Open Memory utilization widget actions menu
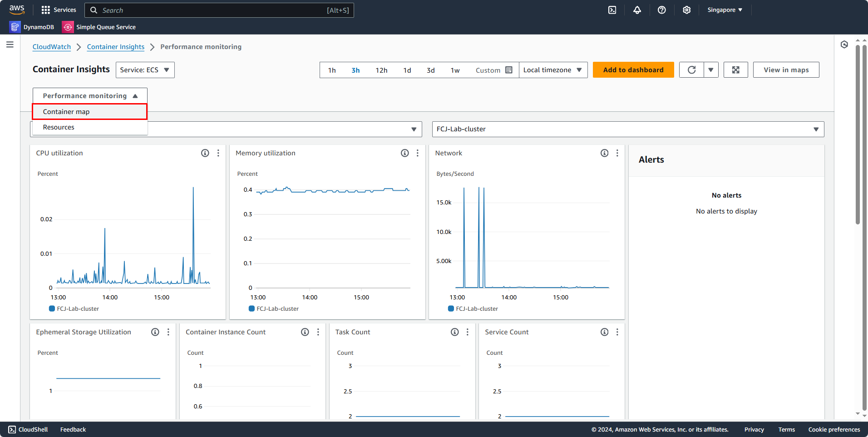 click(418, 153)
